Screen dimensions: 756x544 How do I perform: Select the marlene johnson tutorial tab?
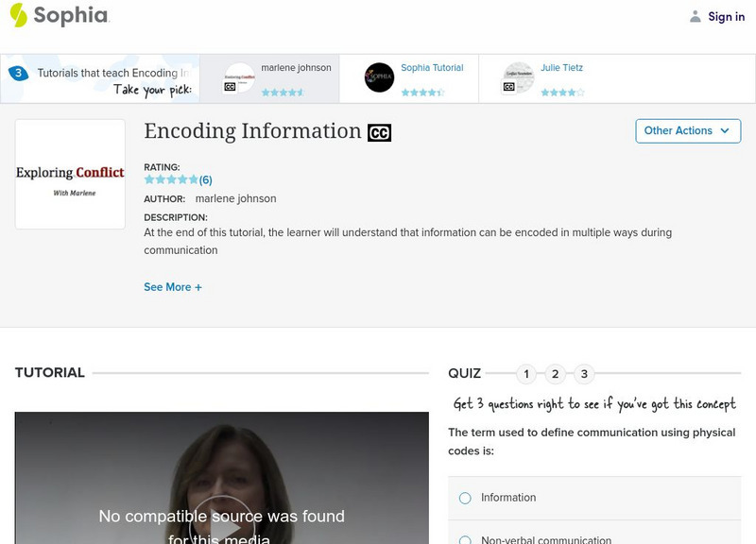(269, 78)
